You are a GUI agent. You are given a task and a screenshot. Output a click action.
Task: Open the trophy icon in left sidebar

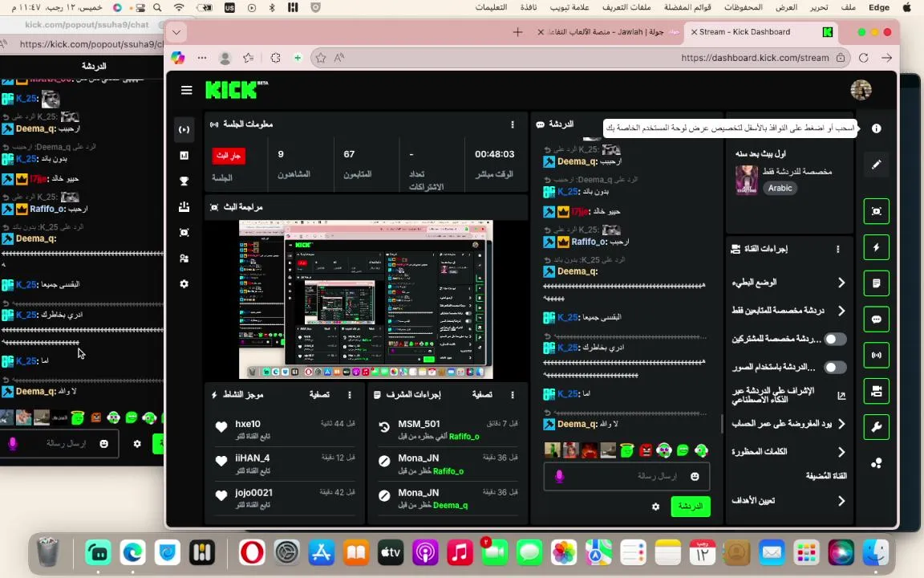[184, 181]
